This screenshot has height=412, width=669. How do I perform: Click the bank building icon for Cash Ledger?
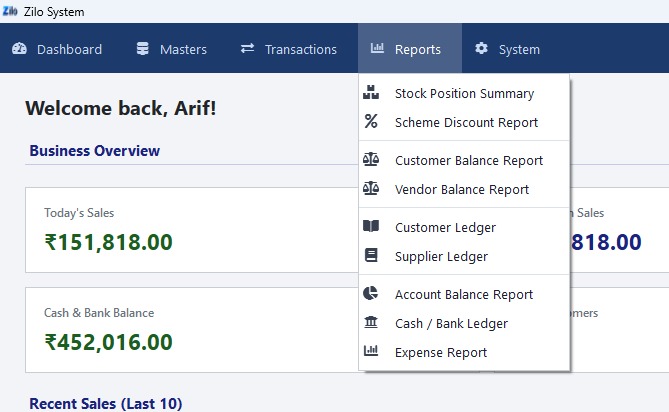point(371,322)
